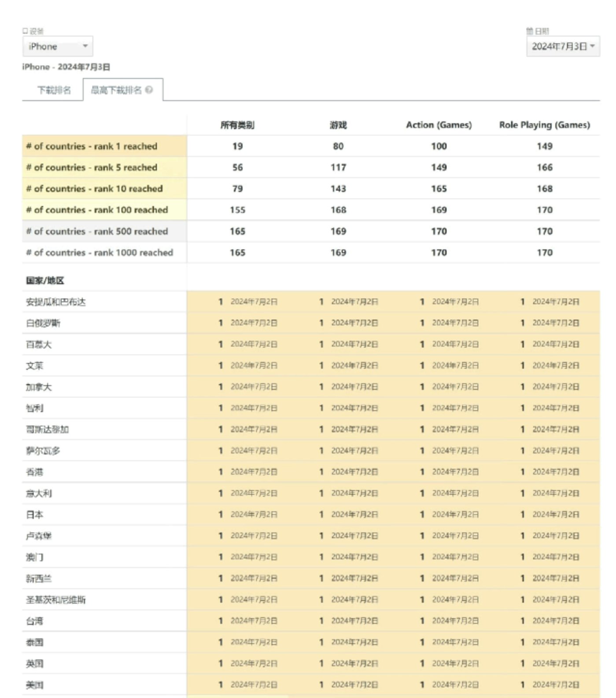Click the 香港 region name
616x698 pixels.
(35, 472)
